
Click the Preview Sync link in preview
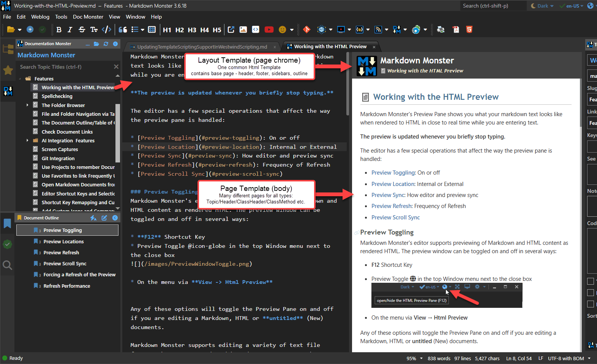(388, 195)
